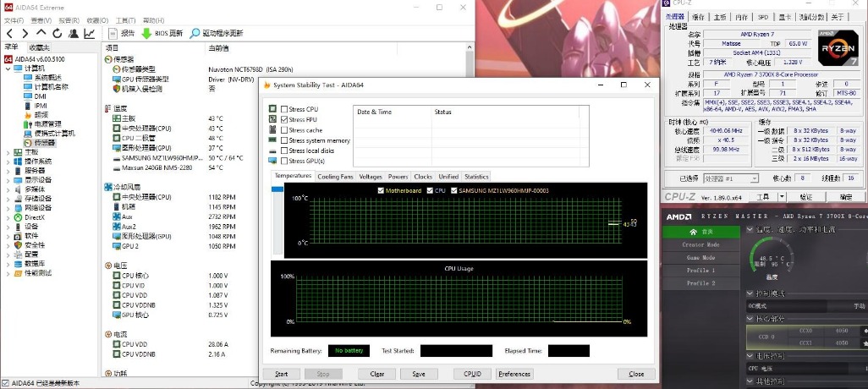This screenshot has width=868, height=389.
Task: Switch to the Powers tab
Action: click(398, 177)
